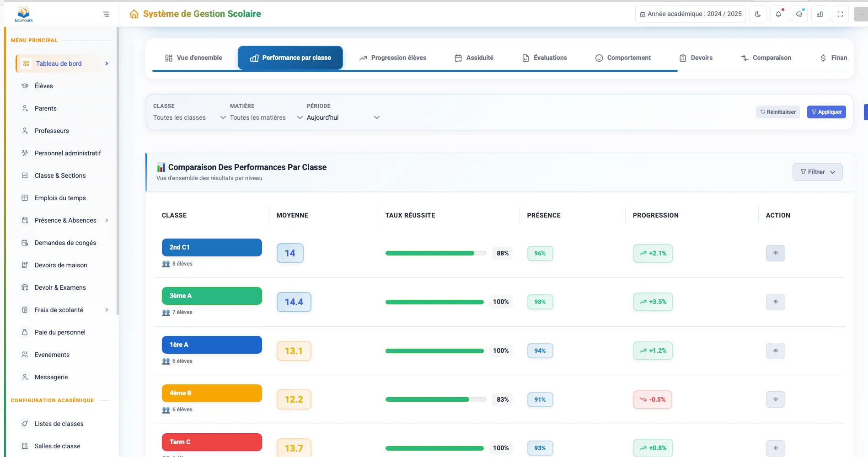Enter fullscreen mode via header icon

840,14
